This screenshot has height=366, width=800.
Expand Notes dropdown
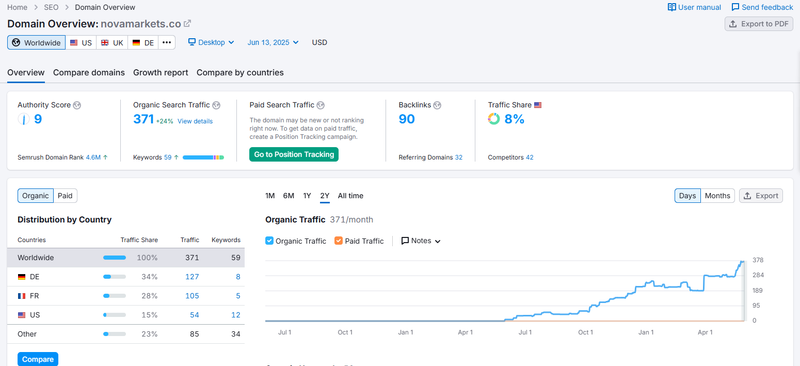click(x=421, y=241)
